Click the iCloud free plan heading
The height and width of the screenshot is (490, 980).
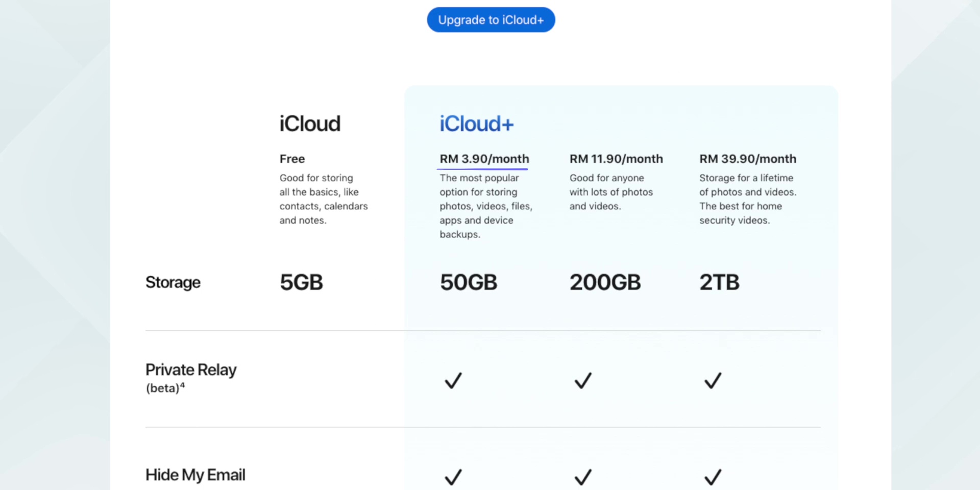(310, 124)
